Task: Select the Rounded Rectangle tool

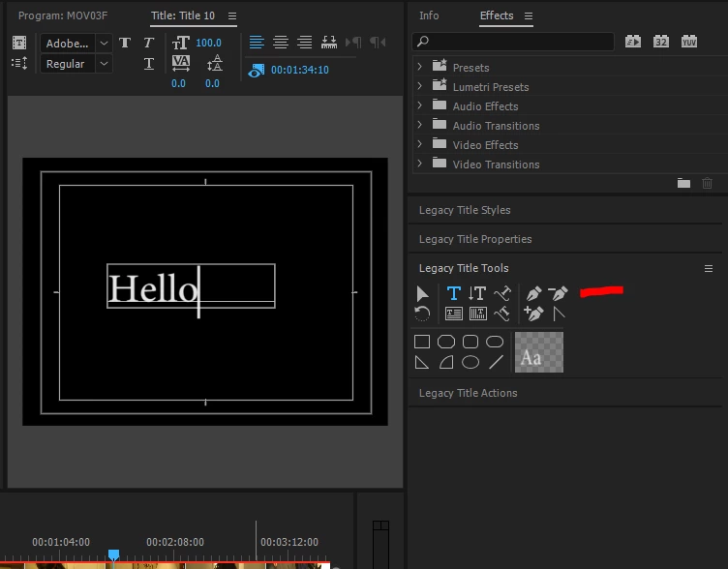Action: pos(495,342)
